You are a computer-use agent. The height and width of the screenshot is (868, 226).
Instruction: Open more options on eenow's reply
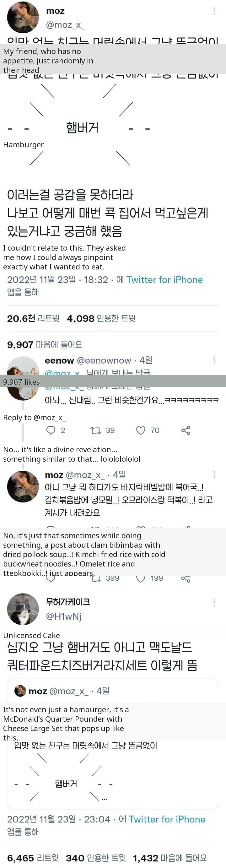click(214, 360)
